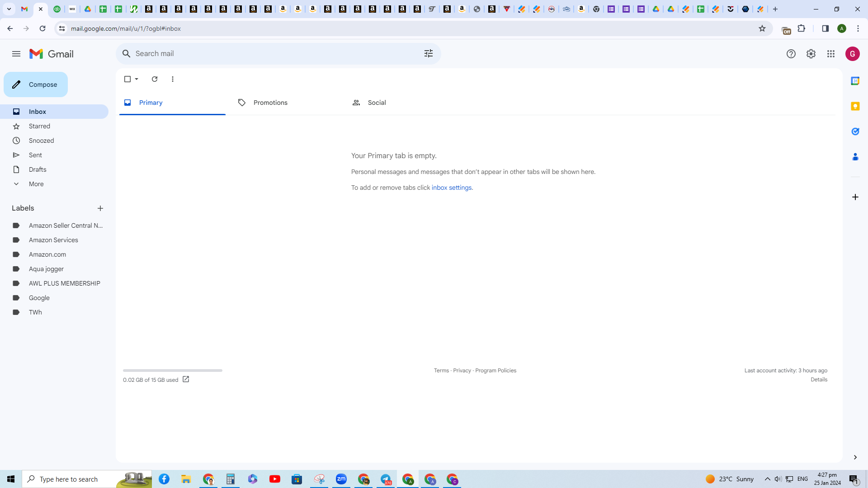Click the search magnifier icon
The width and height of the screenshot is (868, 488).
pos(127,54)
